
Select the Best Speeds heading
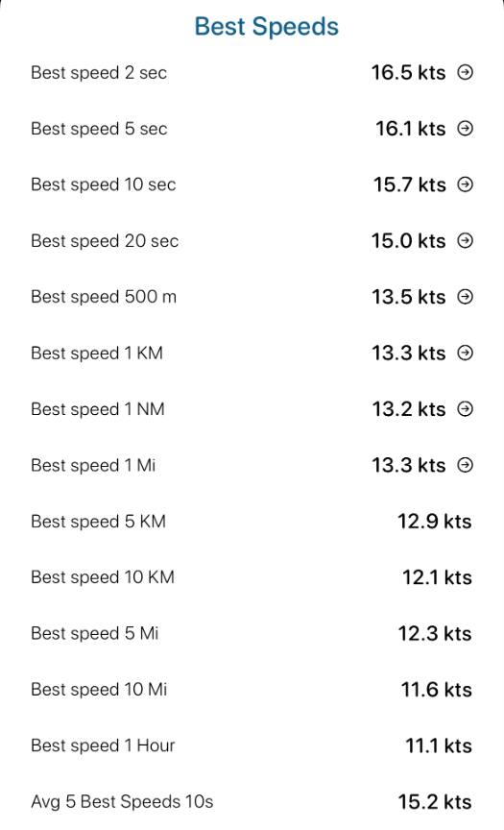pyautogui.click(x=267, y=27)
